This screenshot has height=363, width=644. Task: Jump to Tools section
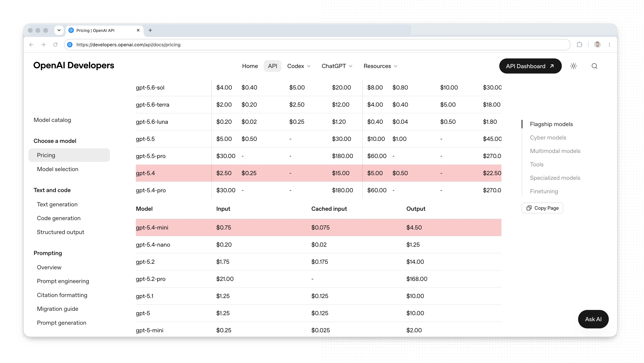pos(537,165)
